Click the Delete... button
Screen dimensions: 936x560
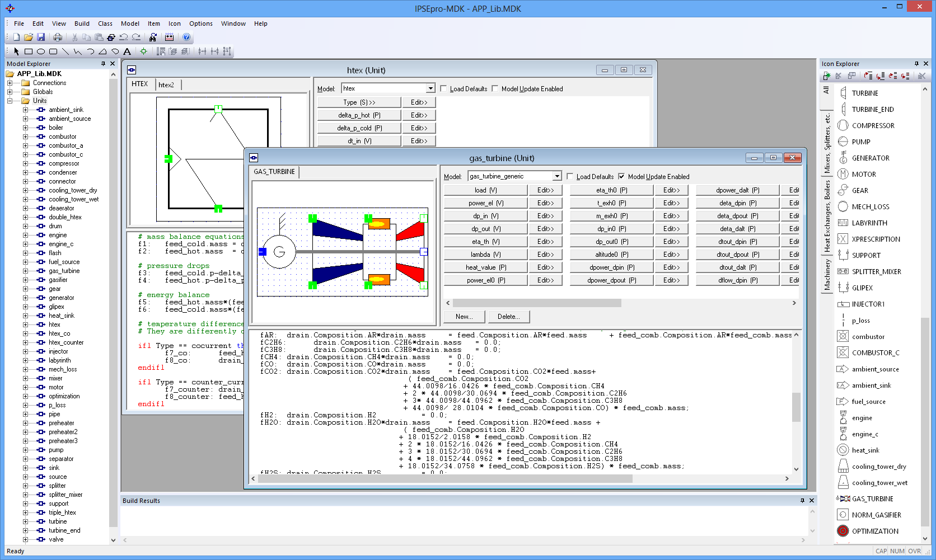coord(508,317)
